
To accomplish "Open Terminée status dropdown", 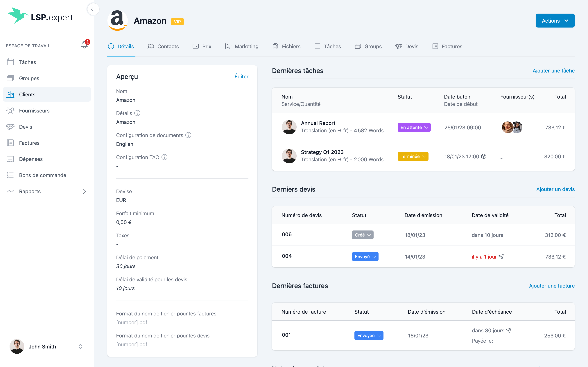I will point(413,156).
